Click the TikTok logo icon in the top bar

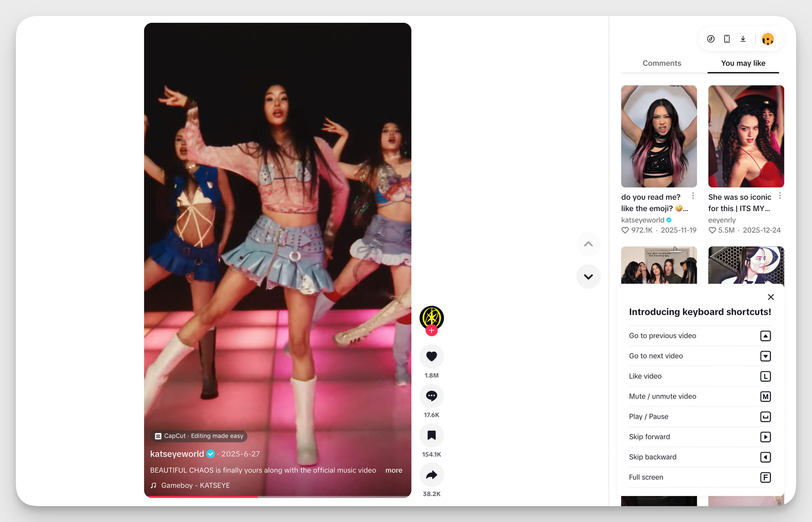(710, 39)
